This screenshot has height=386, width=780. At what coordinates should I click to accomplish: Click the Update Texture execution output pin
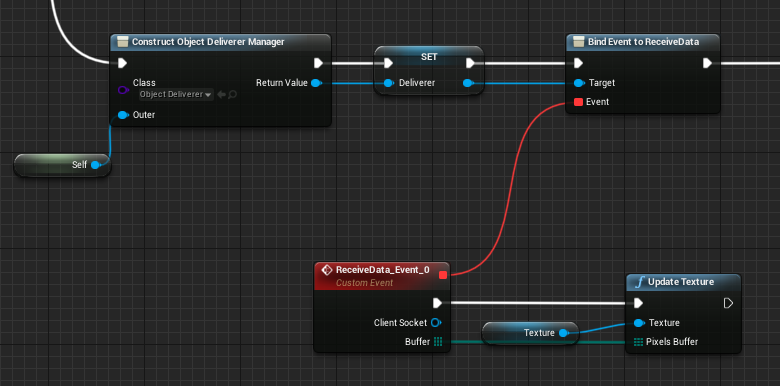(x=728, y=303)
